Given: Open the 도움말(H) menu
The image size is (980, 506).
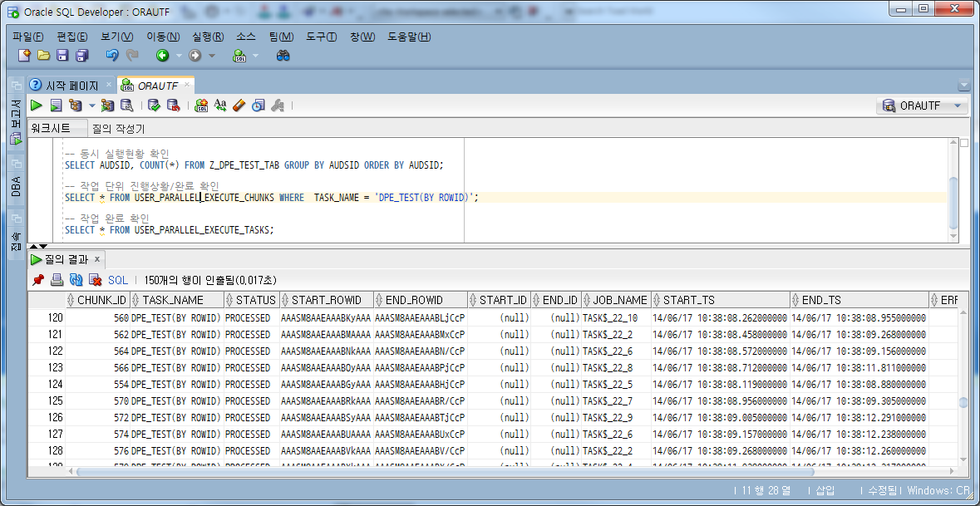Looking at the screenshot, I should 410,37.
